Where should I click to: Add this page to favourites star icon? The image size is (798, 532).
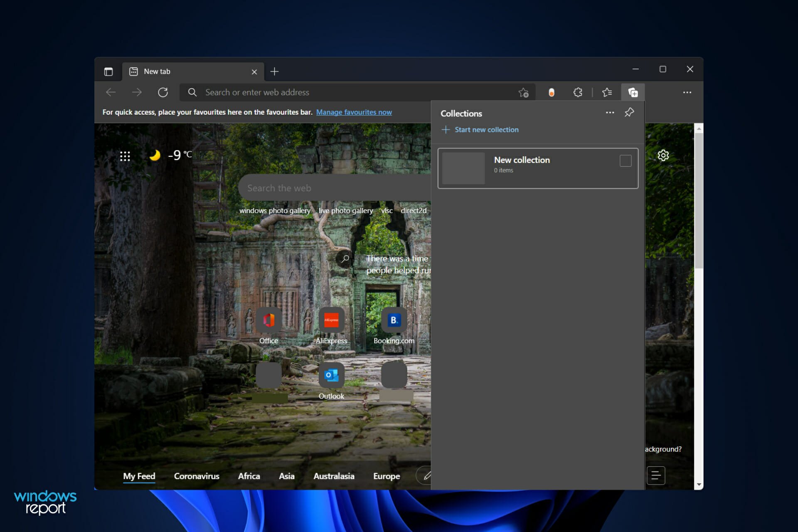[x=523, y=92]
